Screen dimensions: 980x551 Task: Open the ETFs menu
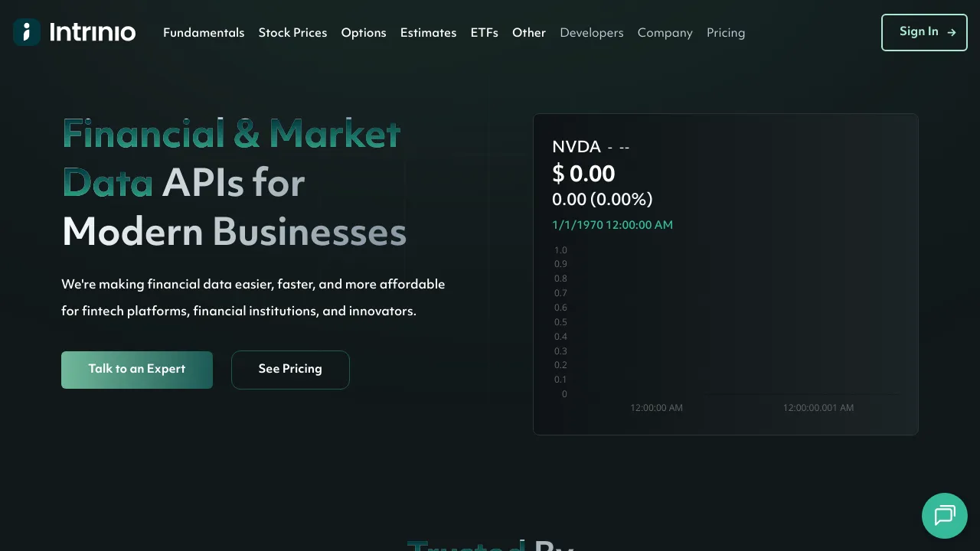pos(484,33)
